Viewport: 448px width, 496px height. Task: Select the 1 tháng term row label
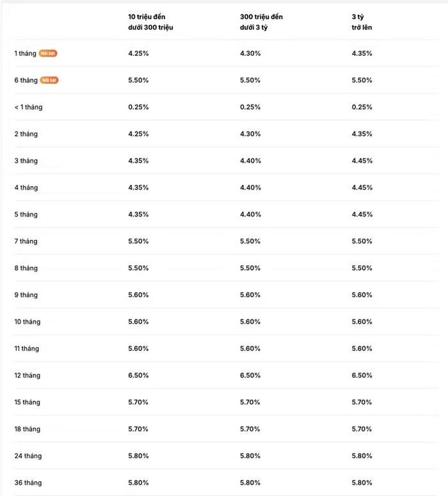25,53
